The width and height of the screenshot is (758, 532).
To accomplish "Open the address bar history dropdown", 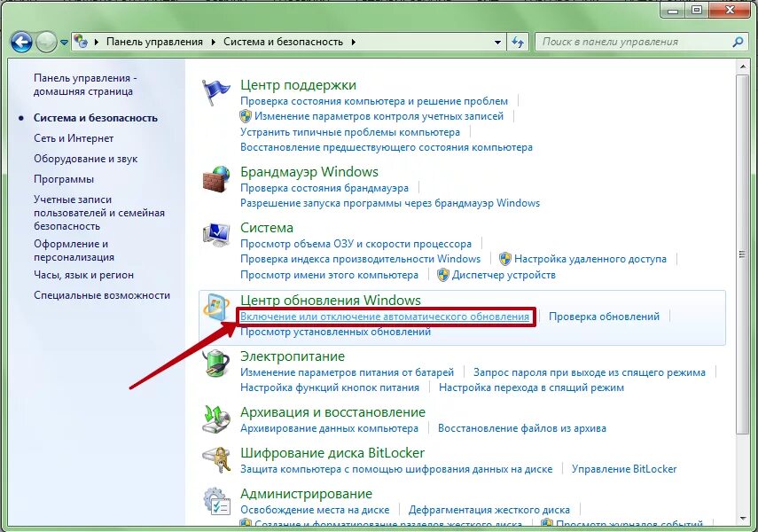I will pyautogui.click(x=497, y=42).
